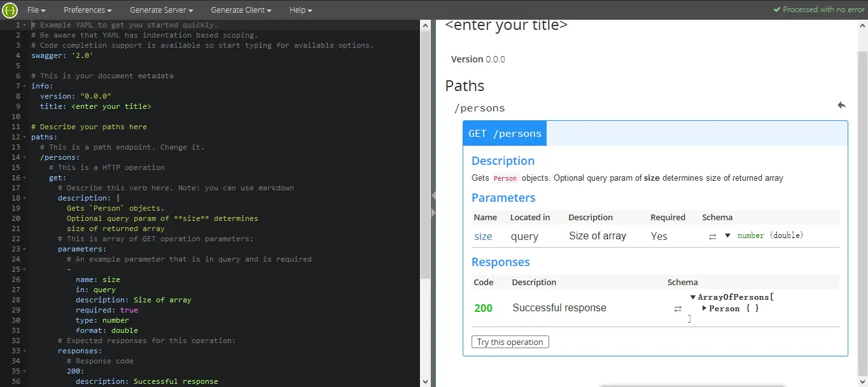Viewport: 868px width, 387px height.
Task: Click the preview pane scrollbar down arrow
Action: pos(863,382)
